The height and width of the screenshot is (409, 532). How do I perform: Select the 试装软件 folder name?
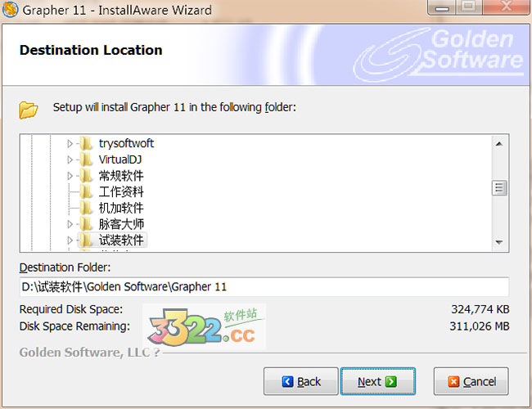point(121,240)
